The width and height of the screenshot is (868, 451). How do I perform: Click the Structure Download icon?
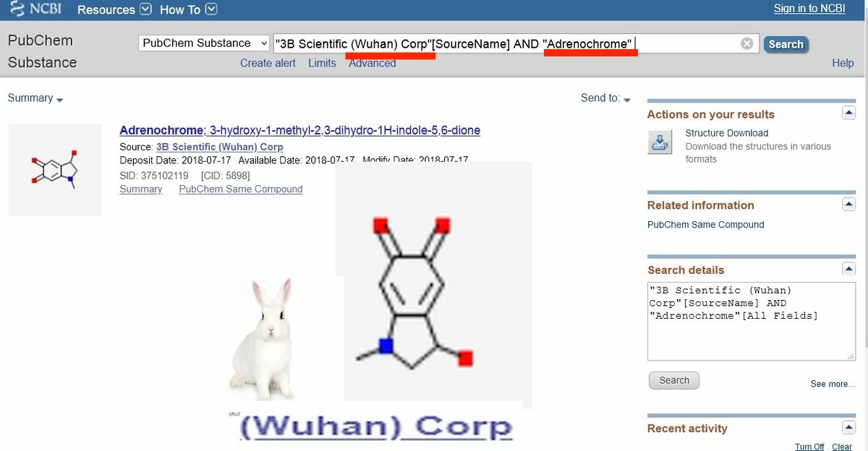pyautogui.click(x=659, y=142)
